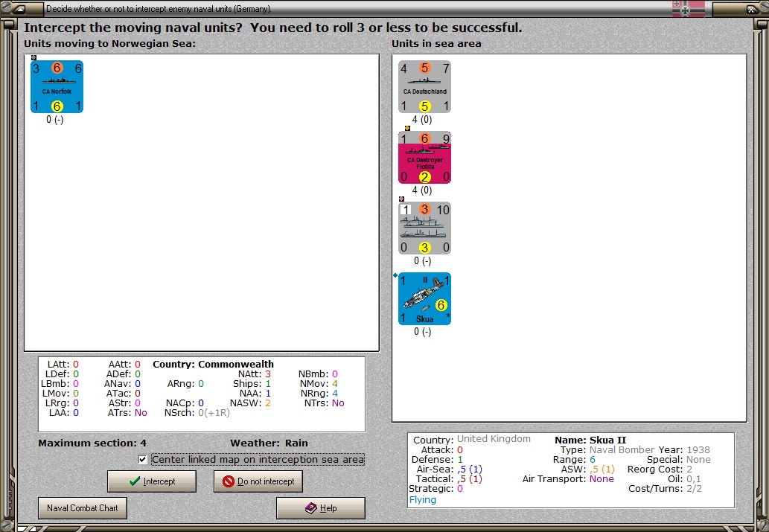Click the small marker above CA Norfolk
This screenshot has height=532, width=769.
pos(33,57)
